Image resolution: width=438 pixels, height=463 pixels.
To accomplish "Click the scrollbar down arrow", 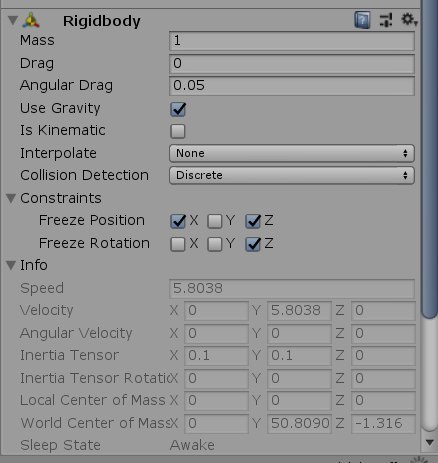I will [430, 443].
